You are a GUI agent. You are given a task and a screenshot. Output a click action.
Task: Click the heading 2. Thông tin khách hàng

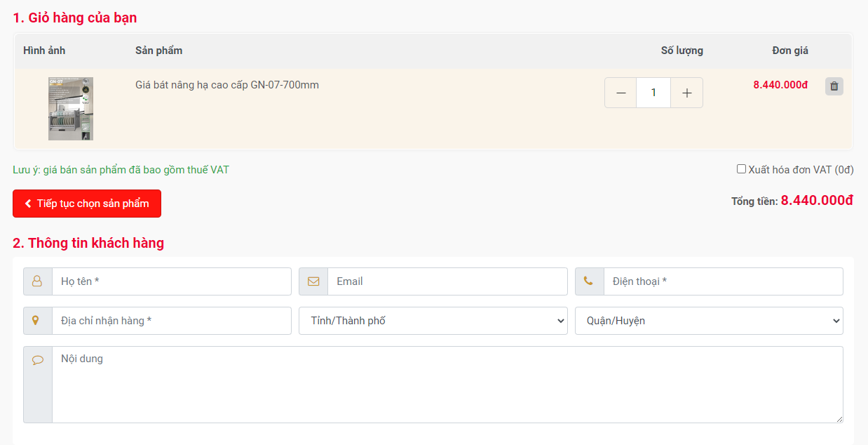(x=88, y=243)
